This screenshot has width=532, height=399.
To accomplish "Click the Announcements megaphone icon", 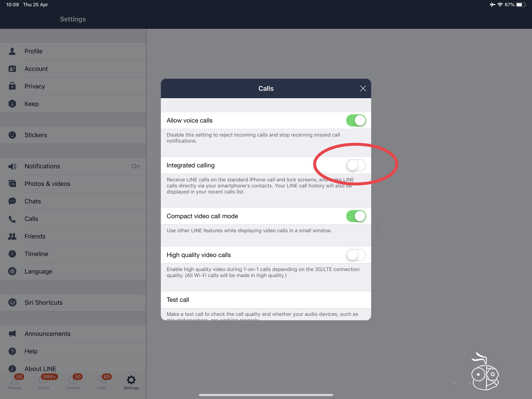I will click(12, 334).
